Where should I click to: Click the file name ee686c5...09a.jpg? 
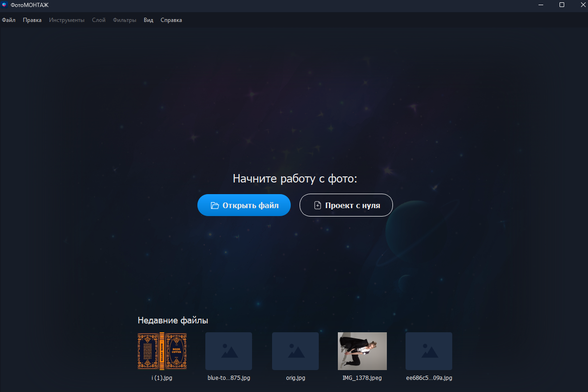[429, 378]
